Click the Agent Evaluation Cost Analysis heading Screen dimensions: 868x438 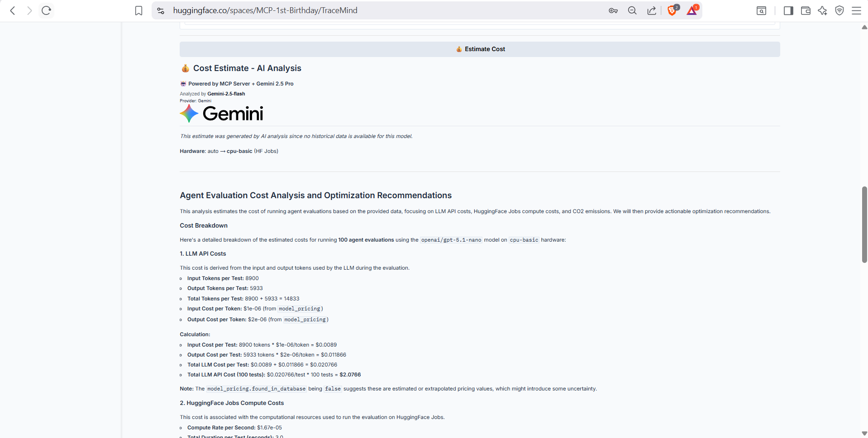pos(315,195)
